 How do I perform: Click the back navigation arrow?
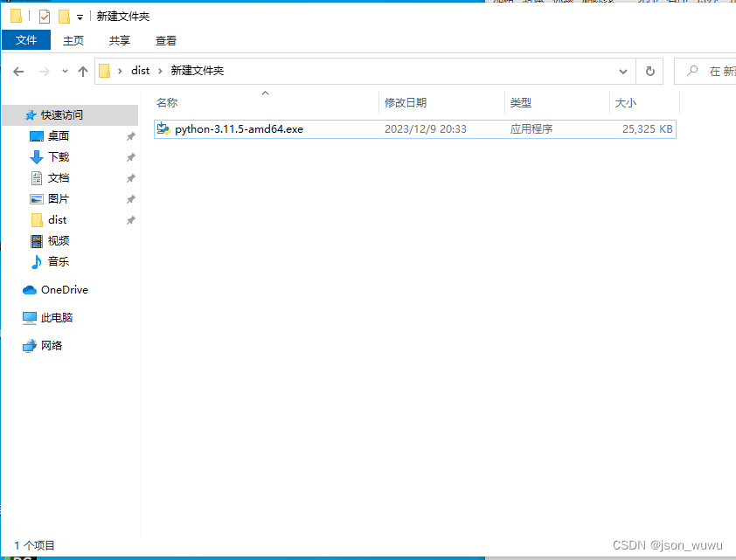17,71
